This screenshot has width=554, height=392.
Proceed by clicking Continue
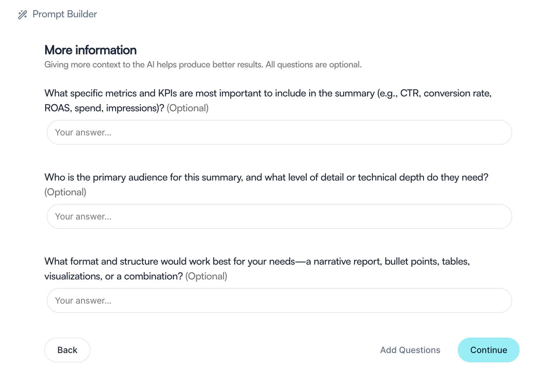(x=488, y=350)
